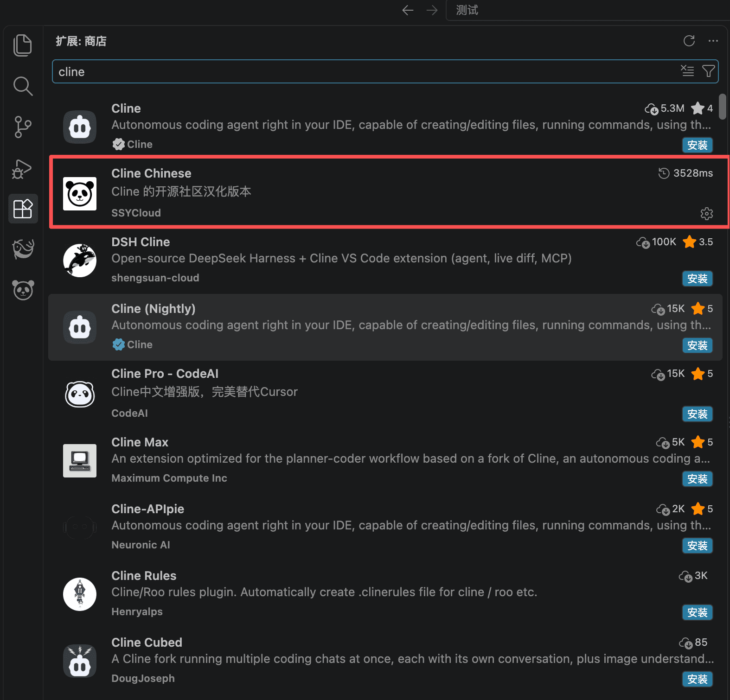
Task: Open the Cline Pro - CodeAI title
Action: pos(165,374)
